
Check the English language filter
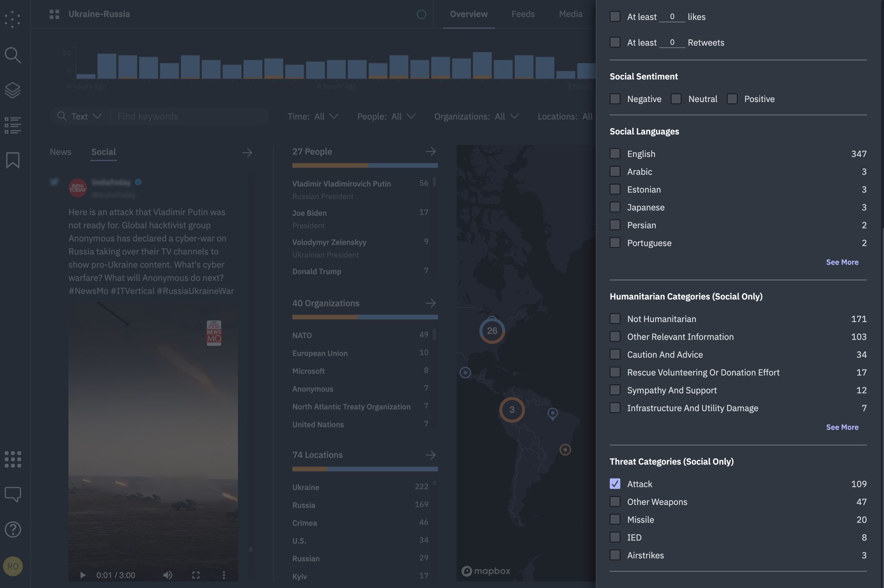pos(615,154)
